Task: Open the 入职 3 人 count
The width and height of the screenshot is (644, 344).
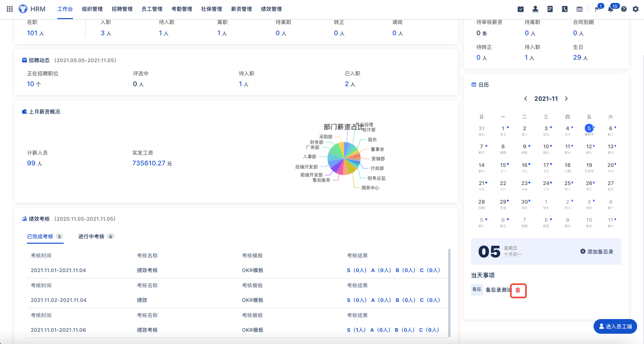Action: point(106,33)
